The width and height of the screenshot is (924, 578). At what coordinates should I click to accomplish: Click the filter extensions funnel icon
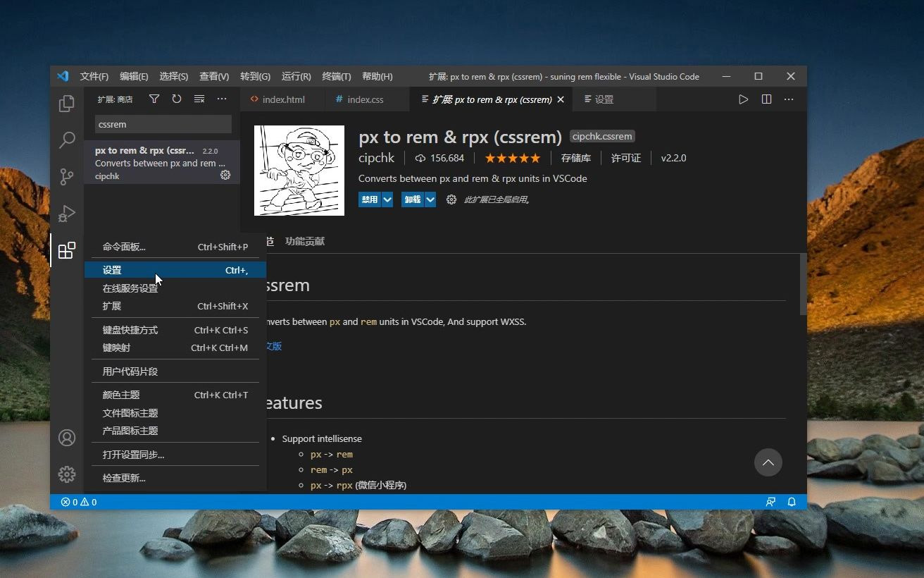point(154,99)
